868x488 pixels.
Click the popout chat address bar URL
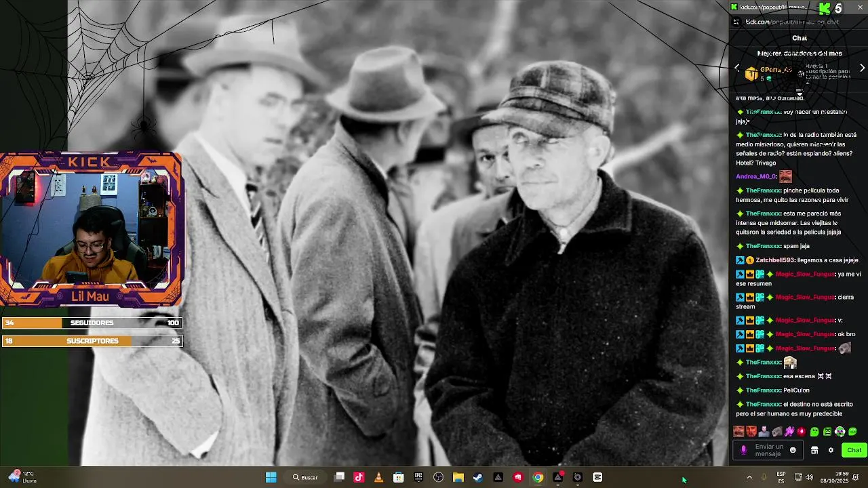792,22
